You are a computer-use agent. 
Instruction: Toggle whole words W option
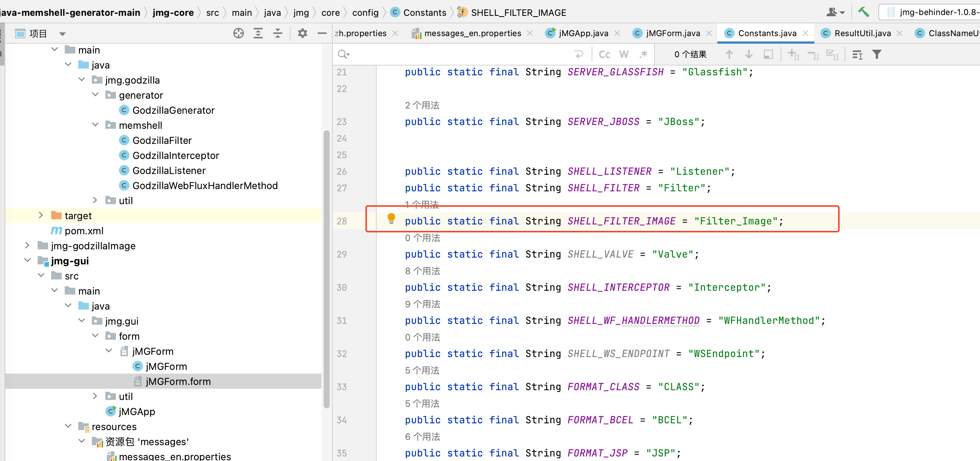(624, 55)
